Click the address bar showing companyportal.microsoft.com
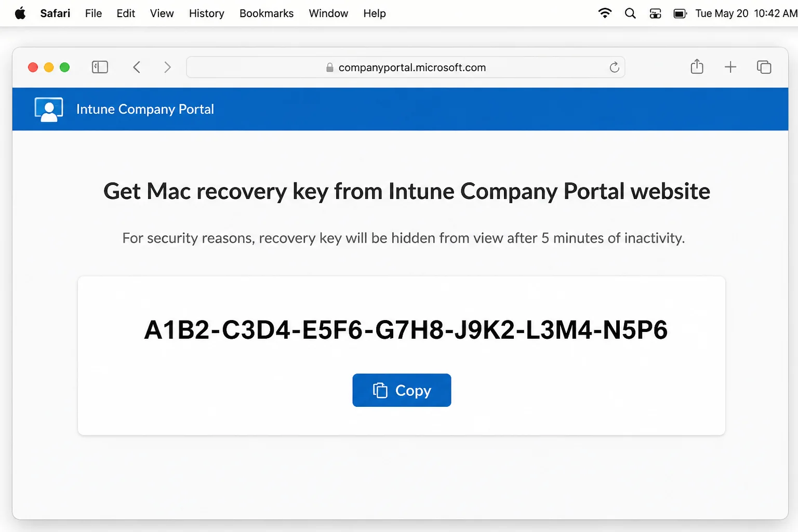The image size is (798, 532). pyautogui.click(x=405, y=67)
